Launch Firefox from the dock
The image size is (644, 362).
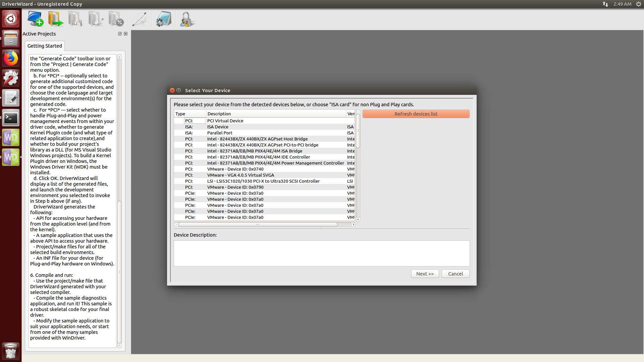(x=11, y=58)
